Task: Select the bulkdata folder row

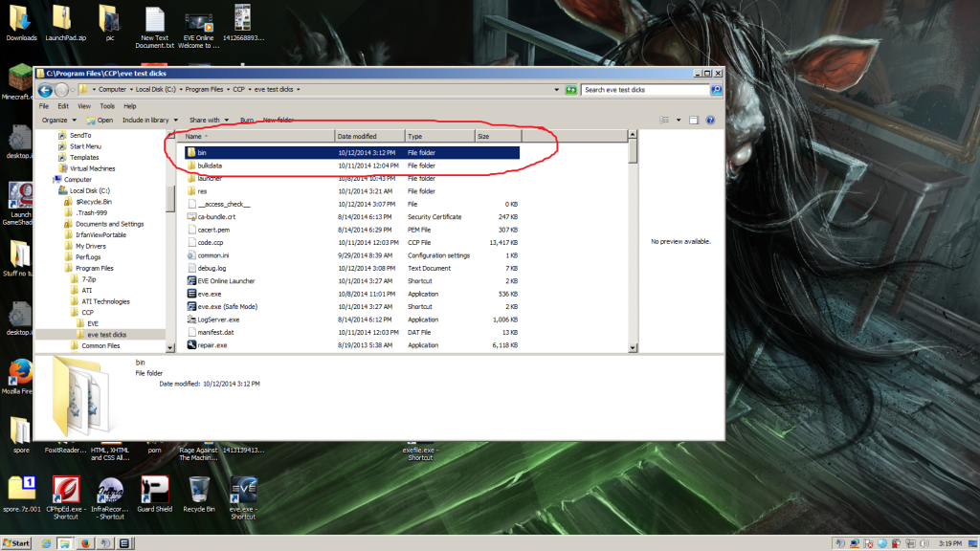Action: coord(352,165)
